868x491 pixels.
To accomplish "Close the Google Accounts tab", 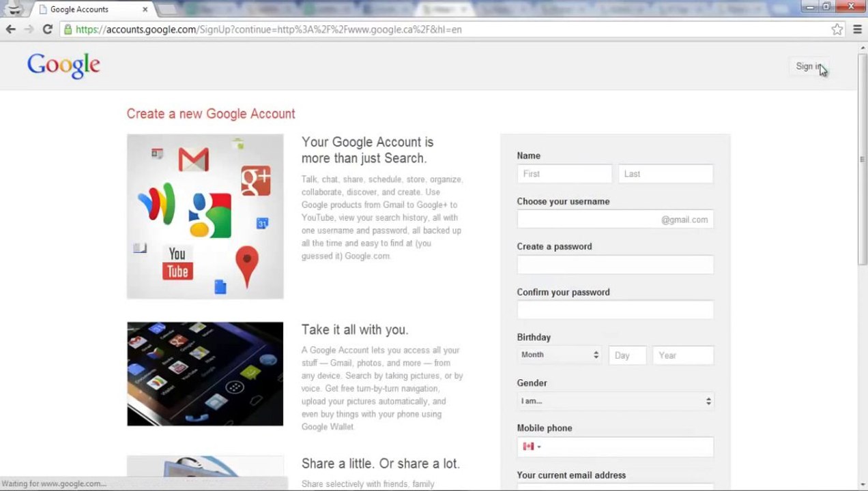I will click(145, 10).
